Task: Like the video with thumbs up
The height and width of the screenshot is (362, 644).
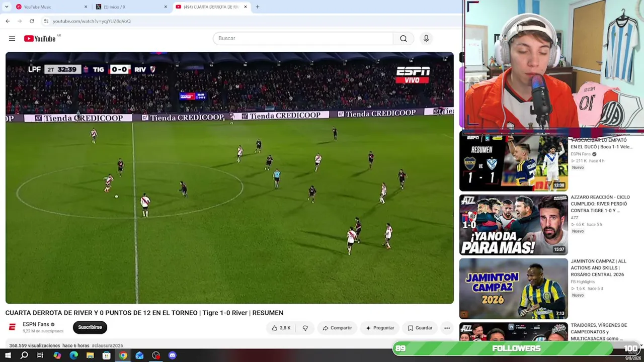Action: coord(281,328)
